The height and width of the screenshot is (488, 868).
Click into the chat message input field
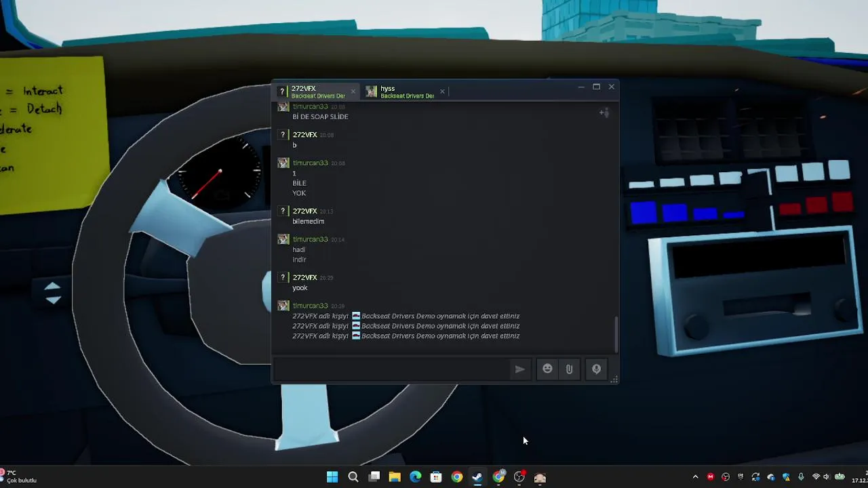pos(392,369)
